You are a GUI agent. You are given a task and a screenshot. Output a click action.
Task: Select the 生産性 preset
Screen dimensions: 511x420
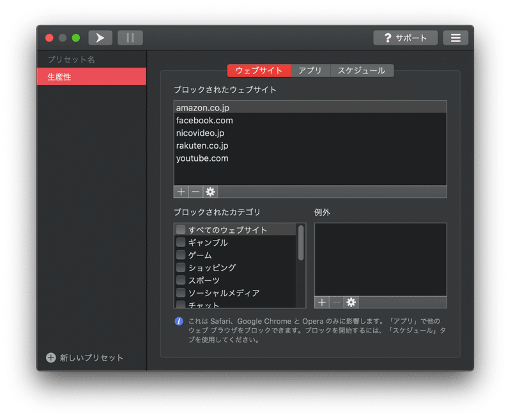pos(91,77)
